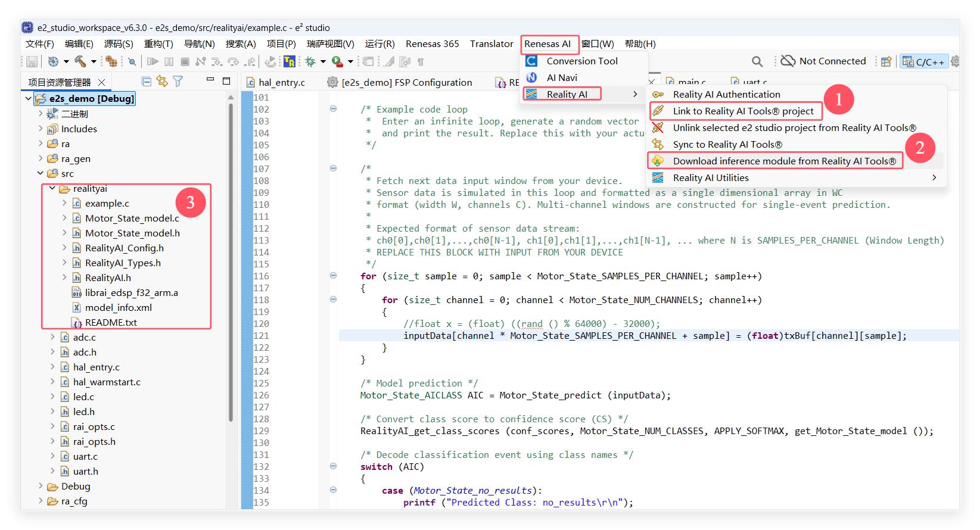Viewport: 980px width, 530px height.
Task: Click the Step Into icon
Action: click(x=217, y=61)
